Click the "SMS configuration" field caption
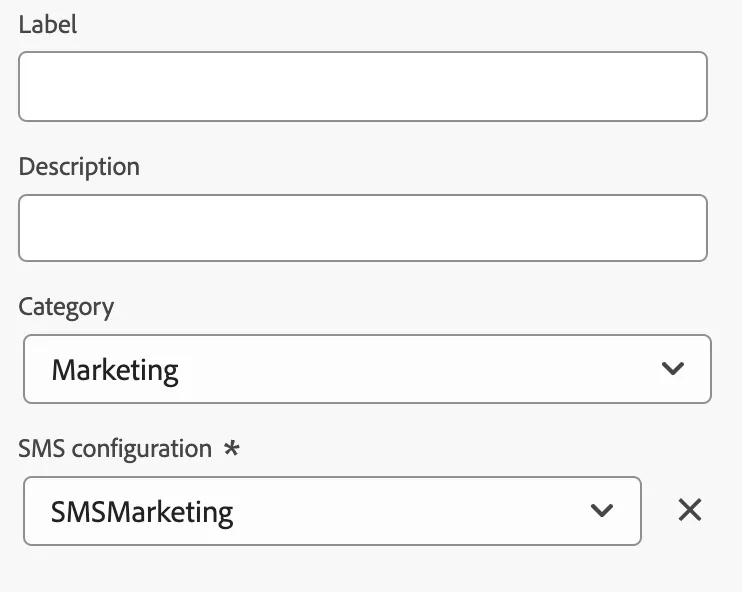The height and width of the screenshot is (592, 742). [115, 449]
